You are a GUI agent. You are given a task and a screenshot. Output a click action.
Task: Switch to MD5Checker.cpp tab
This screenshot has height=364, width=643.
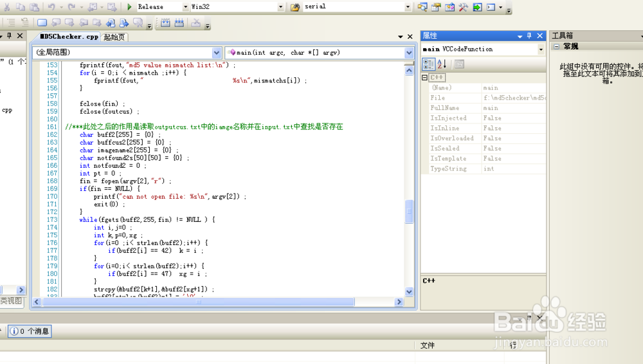[69, 37]
